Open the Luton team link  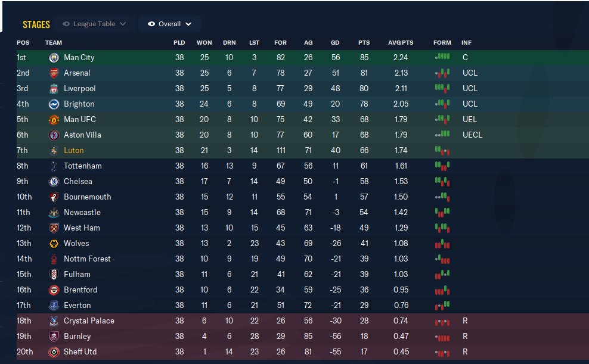click(74, 151)
